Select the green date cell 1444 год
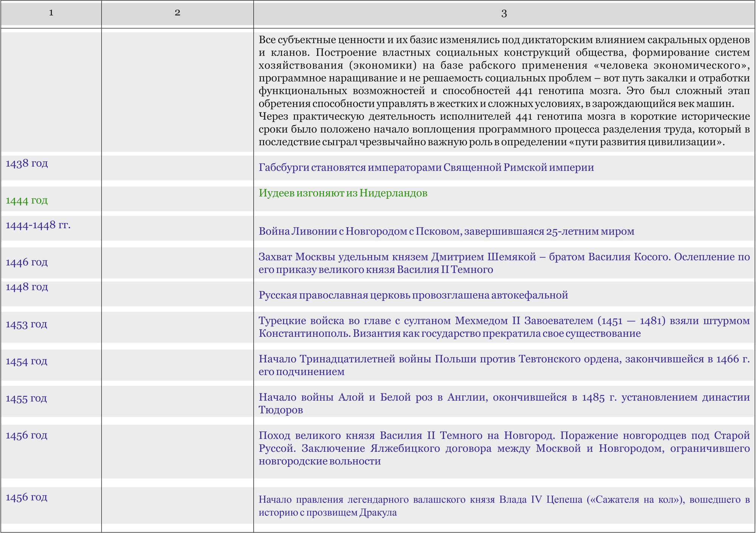 pyautogui.click(x=27, y=200)
